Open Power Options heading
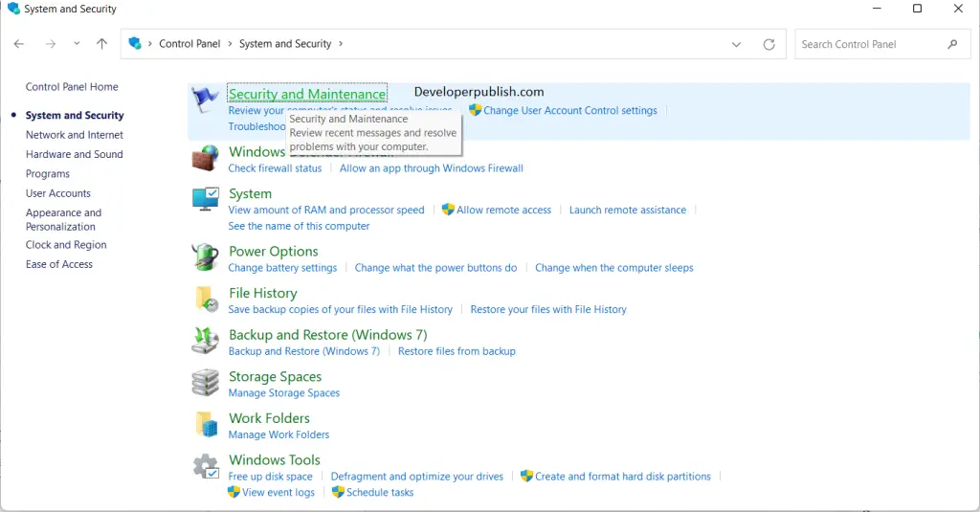This screenshot has height=512, width=980. [x=273, y=252]
